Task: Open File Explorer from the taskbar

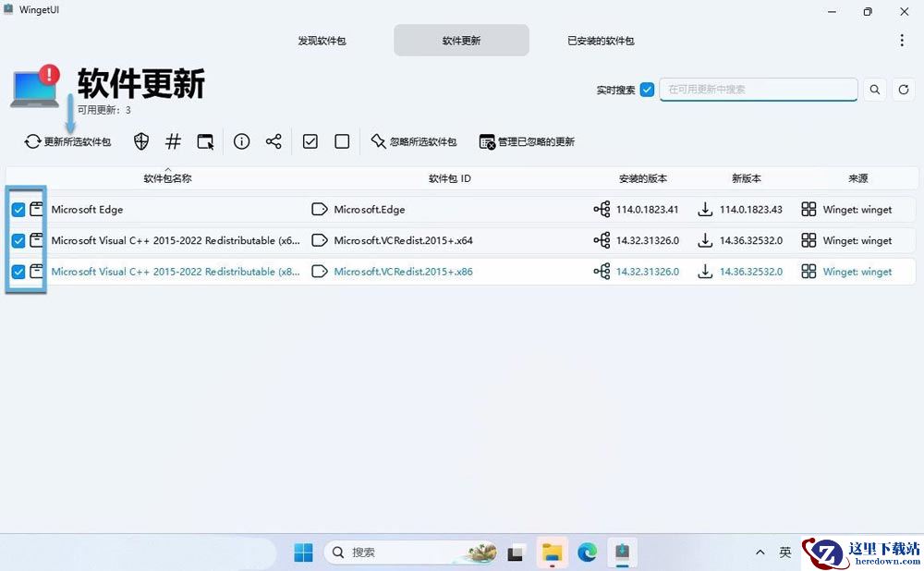Action: point(553,553)
